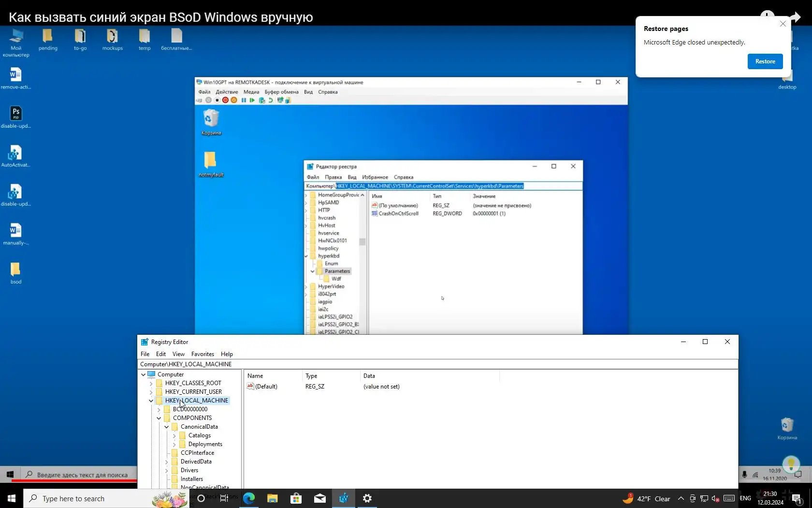Click the Turn Off square VM toolbar icon

217,100
